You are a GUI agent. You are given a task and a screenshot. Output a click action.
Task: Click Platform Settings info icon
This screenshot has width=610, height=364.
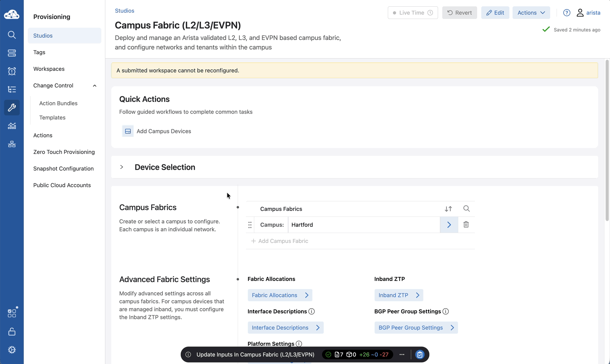tap(299, 344)
